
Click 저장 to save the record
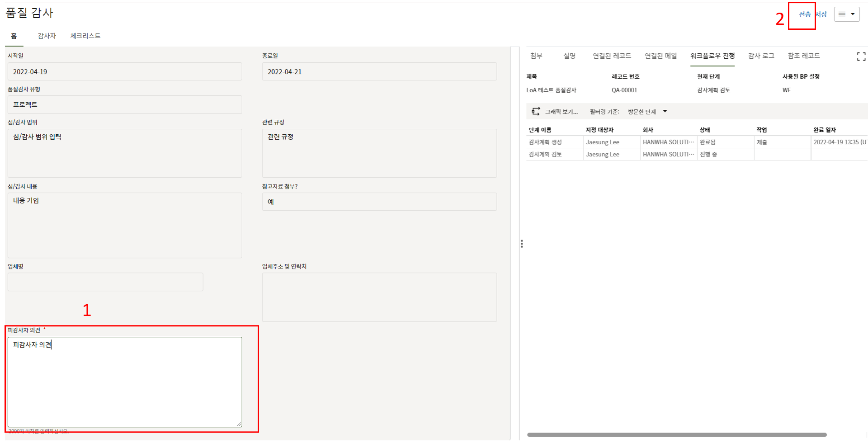(821, 14)
